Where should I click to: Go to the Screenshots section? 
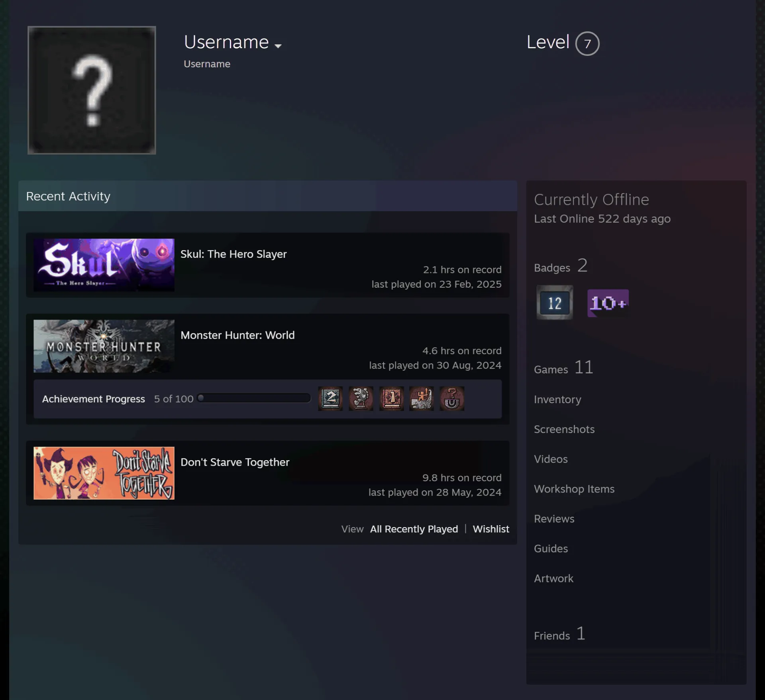(x=564, y=429)
